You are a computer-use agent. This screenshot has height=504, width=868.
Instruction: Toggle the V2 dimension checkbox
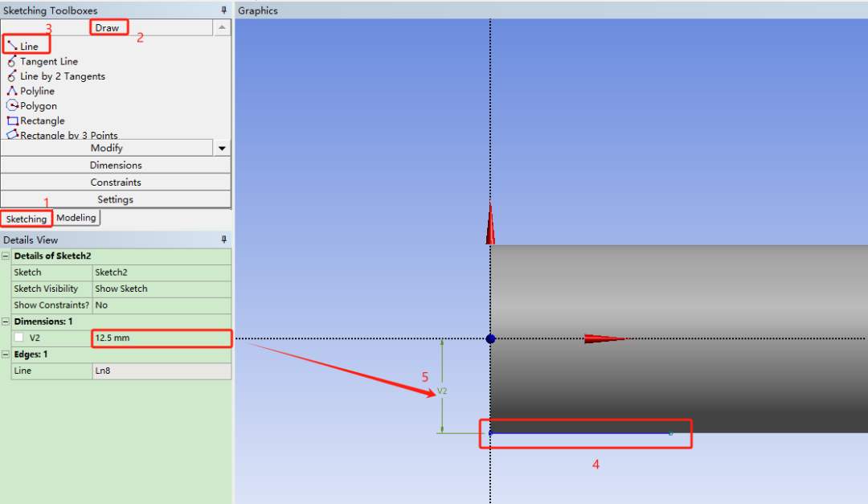(18, 338)
